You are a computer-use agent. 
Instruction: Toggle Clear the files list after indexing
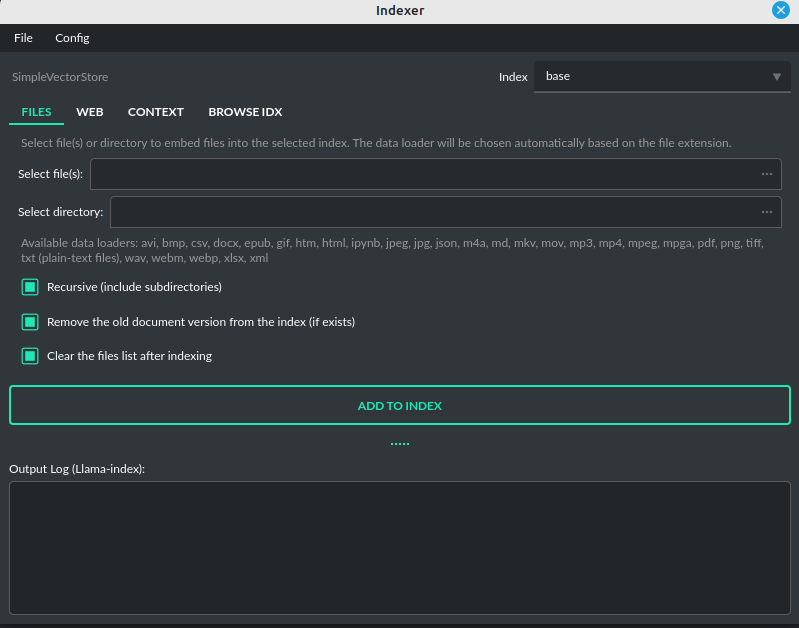click(x=30, y=356)
